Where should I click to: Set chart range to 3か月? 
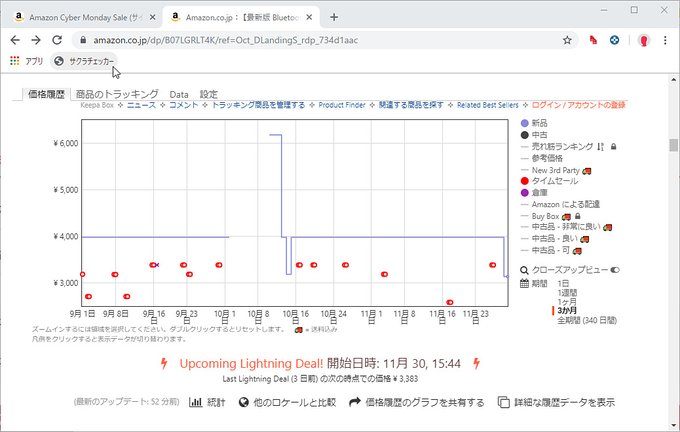coord(567,311)
